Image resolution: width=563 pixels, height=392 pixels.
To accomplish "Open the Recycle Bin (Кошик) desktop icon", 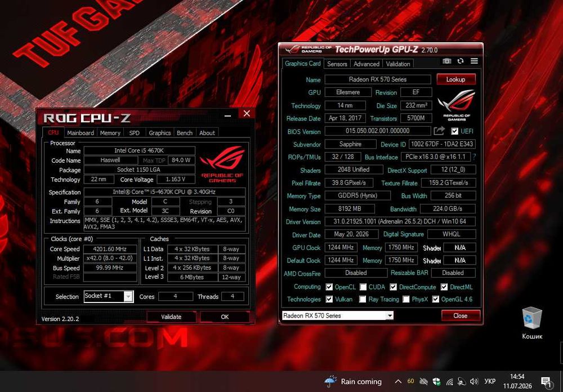I will pos(532,323).
